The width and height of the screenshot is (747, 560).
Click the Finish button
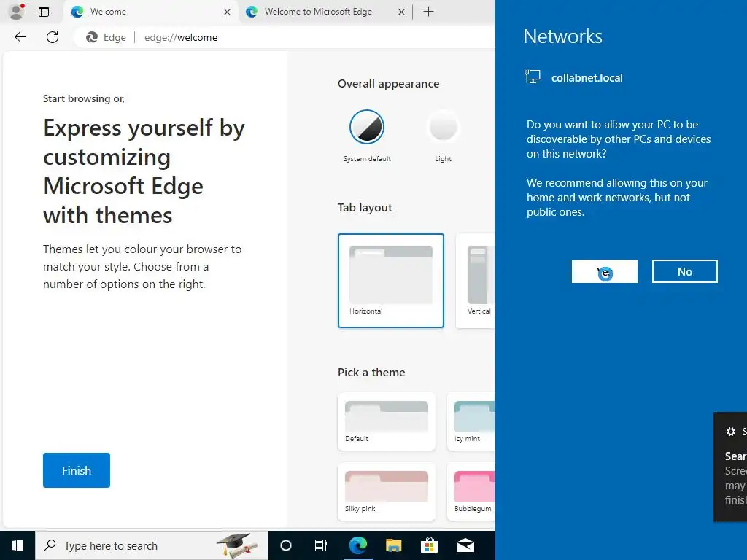click(x=76, y=470)
